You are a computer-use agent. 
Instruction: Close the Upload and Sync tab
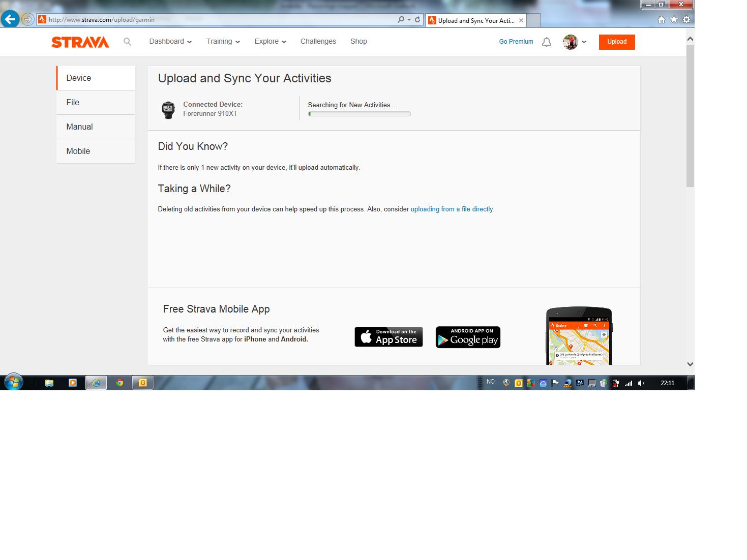coord(521,20)
